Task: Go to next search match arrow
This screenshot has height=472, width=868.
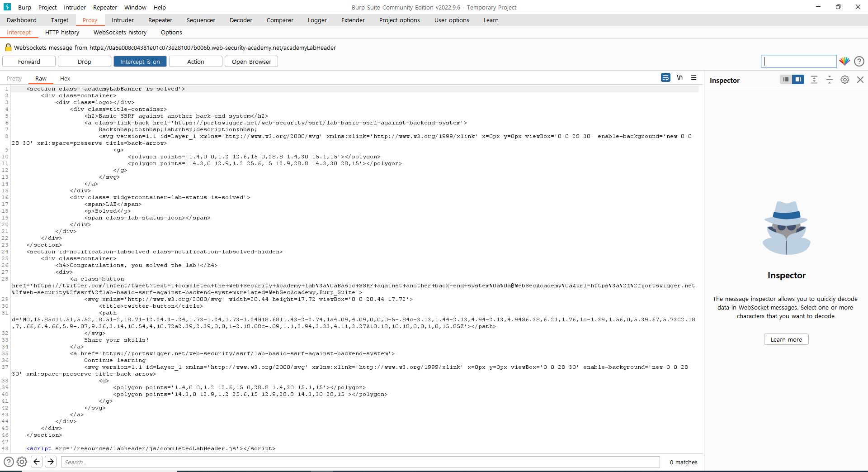Action: [51, 462]
